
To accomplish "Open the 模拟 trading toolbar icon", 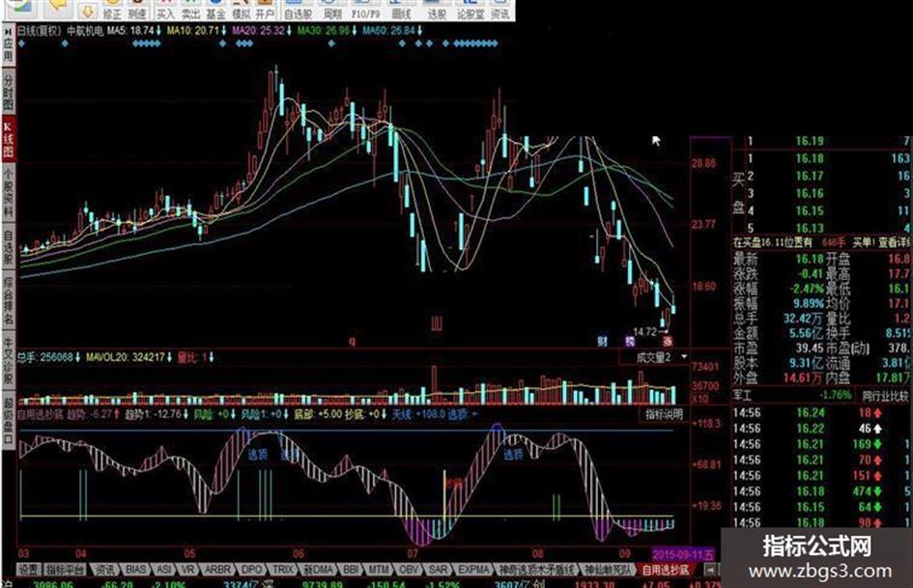I will click(x=241, y=10).
